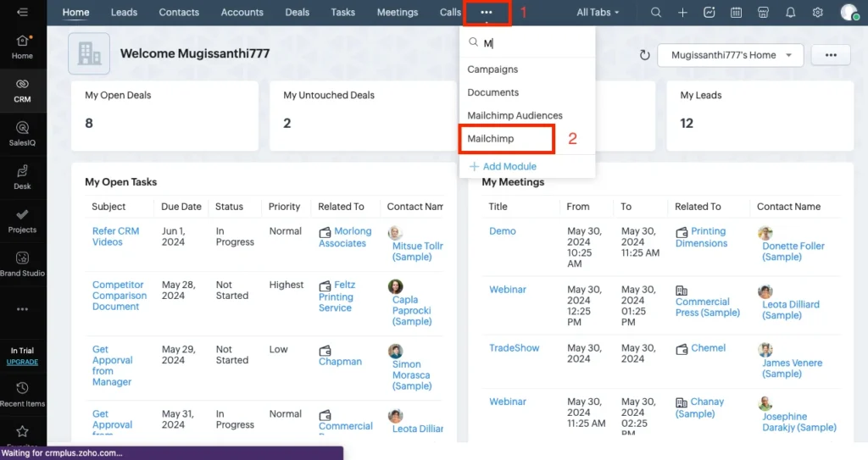Expand the All Tabs dropdown
This screenshot has width=868, height=460.
coord(598,12)
